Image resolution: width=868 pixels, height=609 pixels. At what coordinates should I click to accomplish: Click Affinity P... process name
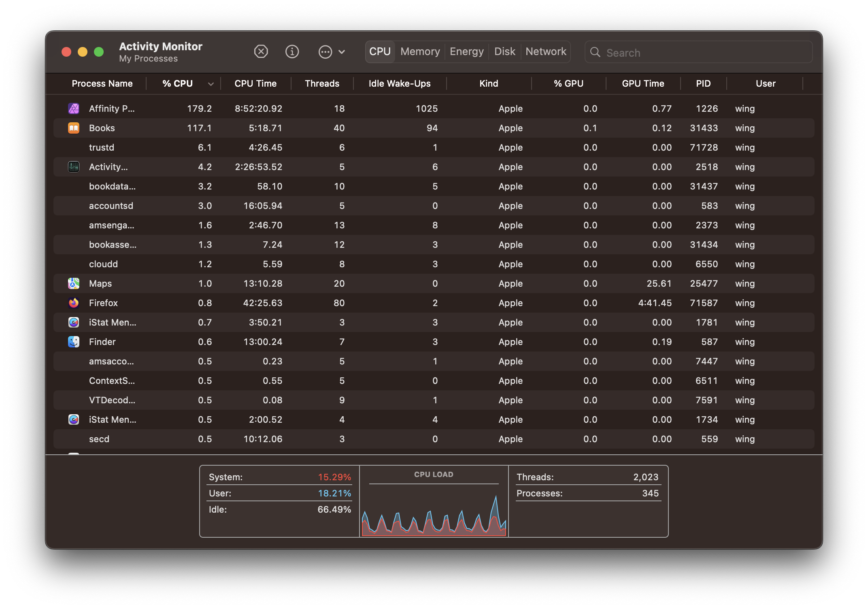112,109
